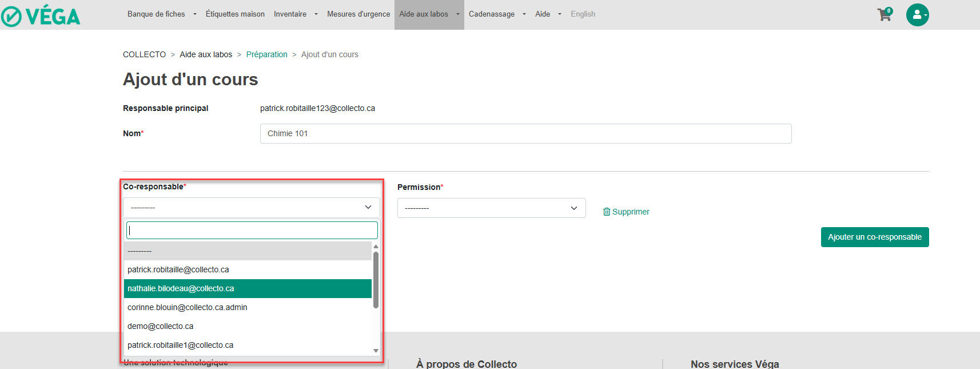980x369 pixels.
Task: Click Ajouter un co-responsable button
Action: [x=874, y=237]
